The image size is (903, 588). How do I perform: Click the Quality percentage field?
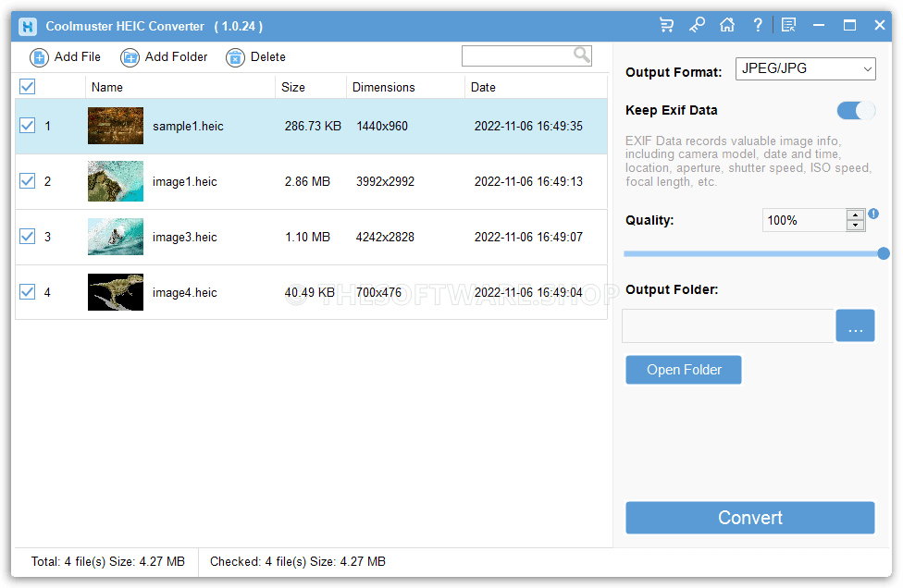point(804,220)
